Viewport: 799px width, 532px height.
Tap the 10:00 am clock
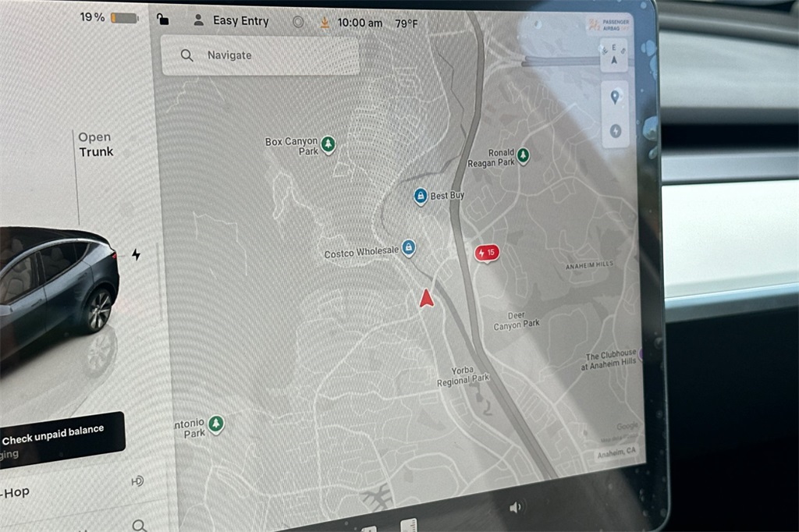pyautogui.click(x=360, y=23)
